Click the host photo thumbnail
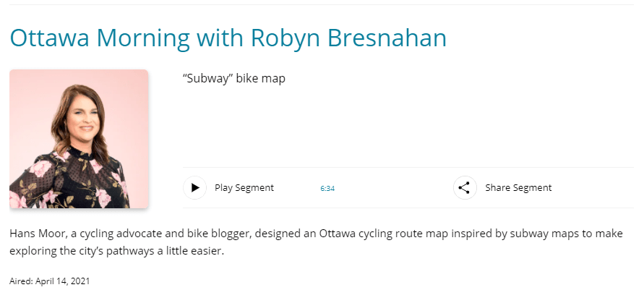Image resolution: width=644 pixels, height=303 pixels. click(79, 139)
